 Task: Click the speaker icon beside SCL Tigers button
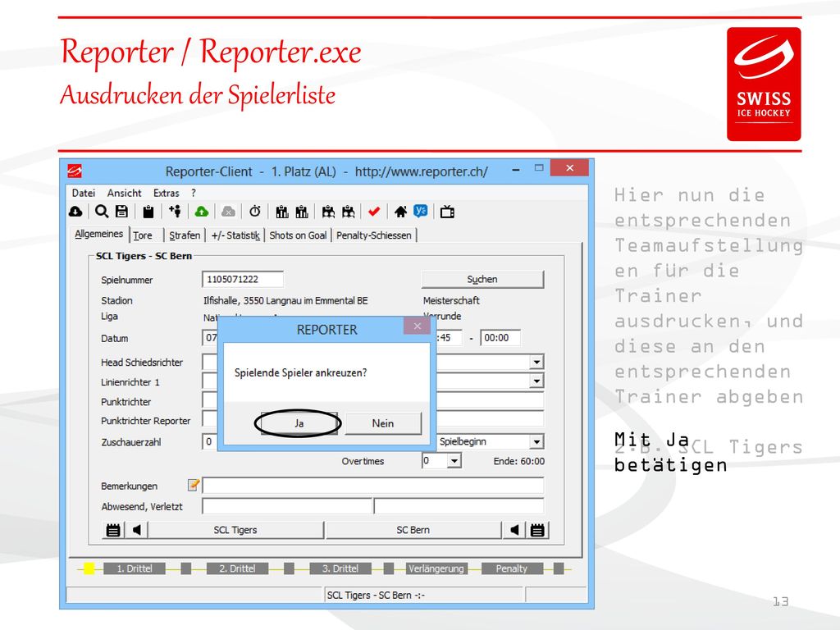(137, 530)
